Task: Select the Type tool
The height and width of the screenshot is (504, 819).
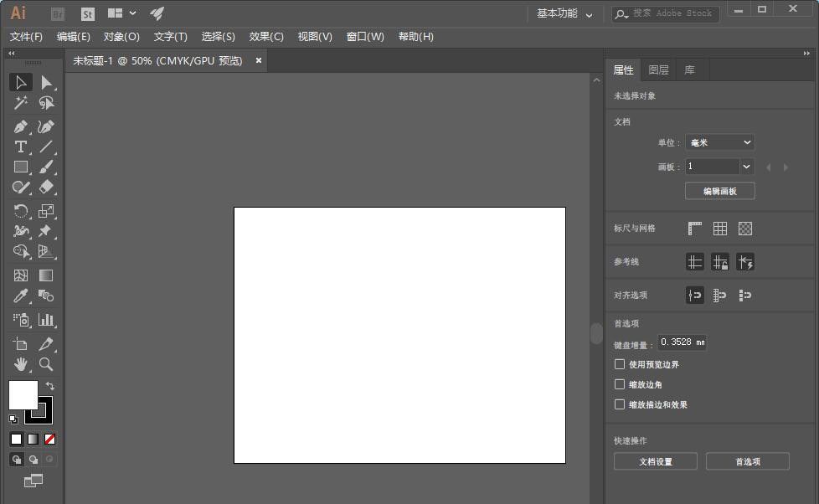Action: (x=18, y=147)
